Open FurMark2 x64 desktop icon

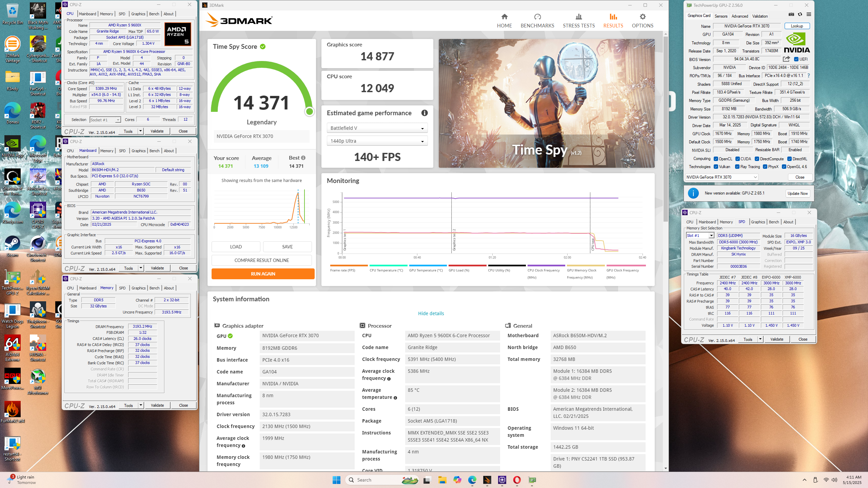(13, 412)
